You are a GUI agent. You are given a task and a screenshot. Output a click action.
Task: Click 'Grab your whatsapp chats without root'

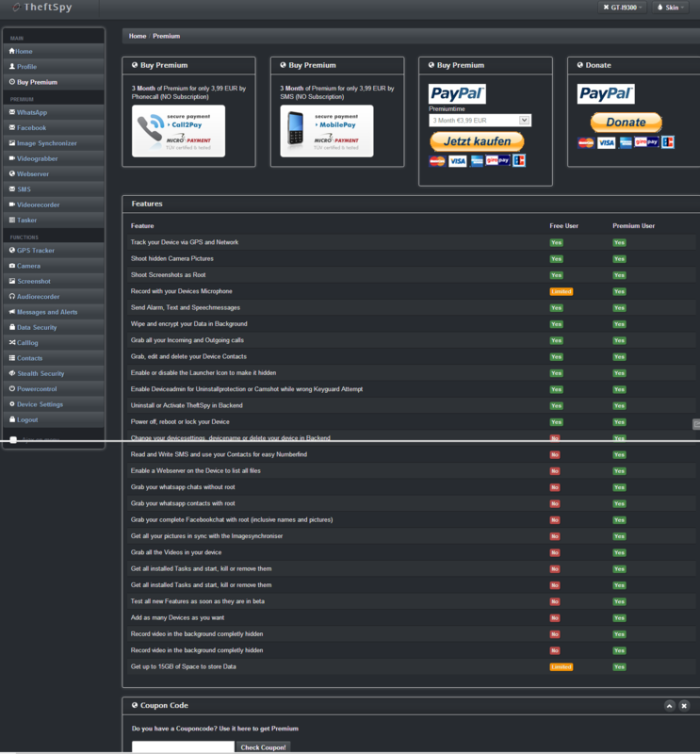click(183, 487)
